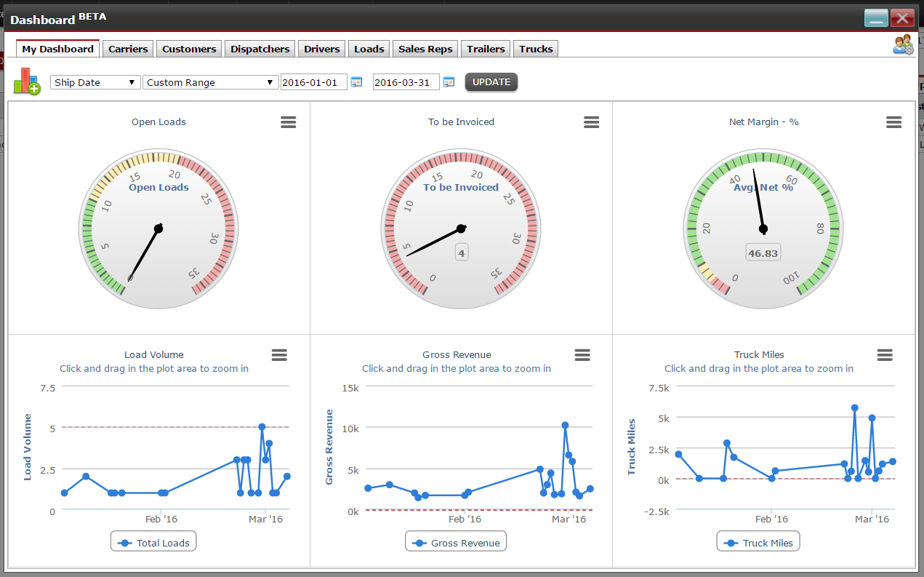Open the Gross Revenue chart menu
The height and width of the screenshot is (577, 924).
tap(582, 355)
